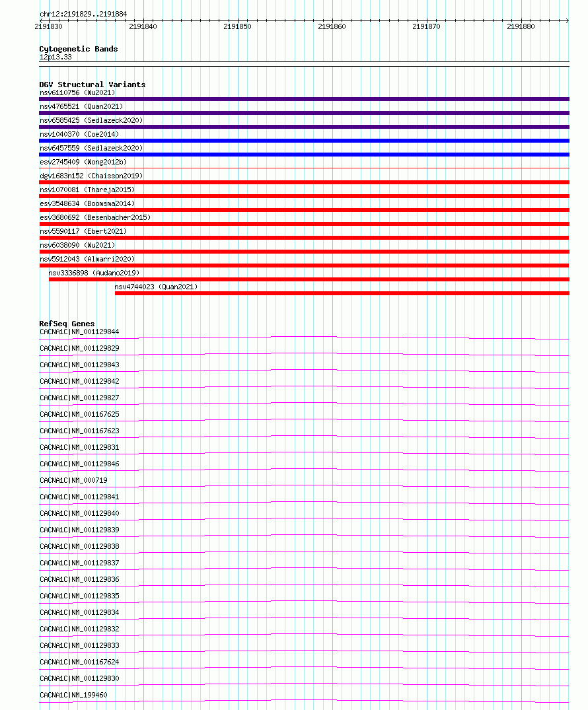Open transcript CACNA1C|NM_001129843
588x710 pixels.
[80, 365]
